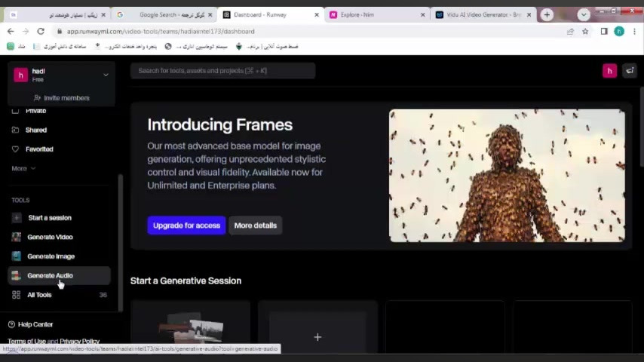Open the first green bookmark in the bookmarks bar
Screen dimensions: 644x362
point(16,47)
